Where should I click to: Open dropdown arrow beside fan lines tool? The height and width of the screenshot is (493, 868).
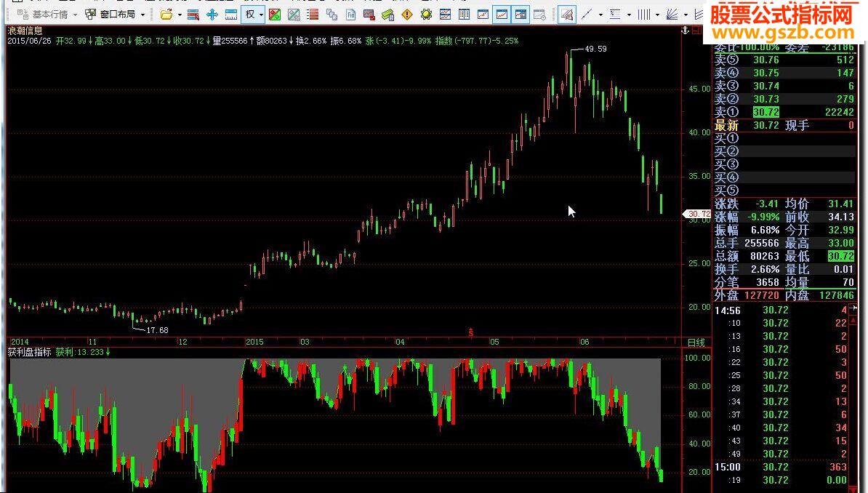[686, 15]
